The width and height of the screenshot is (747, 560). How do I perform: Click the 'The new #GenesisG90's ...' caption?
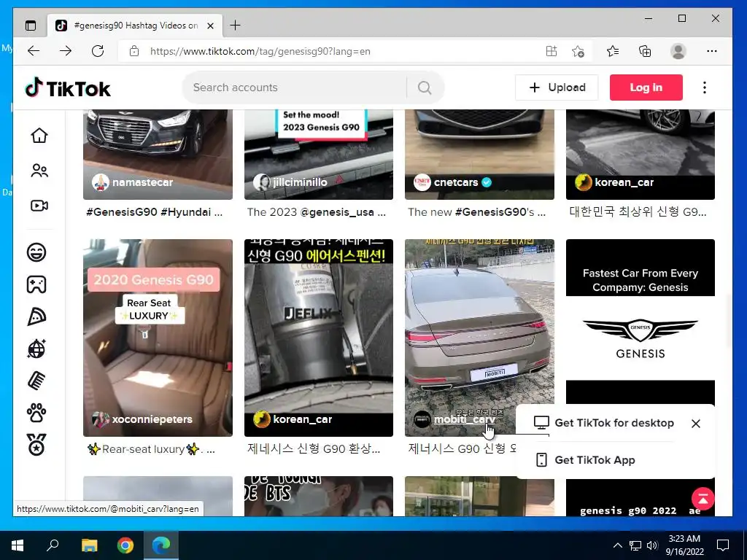click(477, 212)
